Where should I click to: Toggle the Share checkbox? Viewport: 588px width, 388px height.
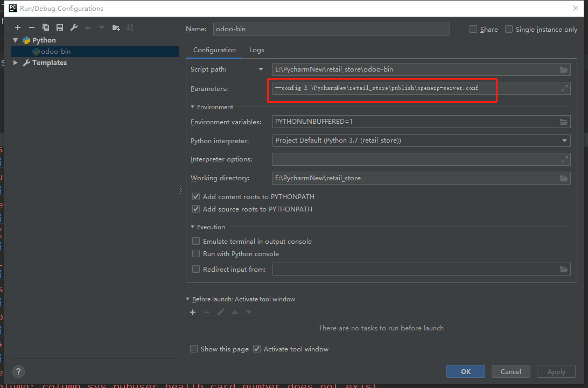473,29
